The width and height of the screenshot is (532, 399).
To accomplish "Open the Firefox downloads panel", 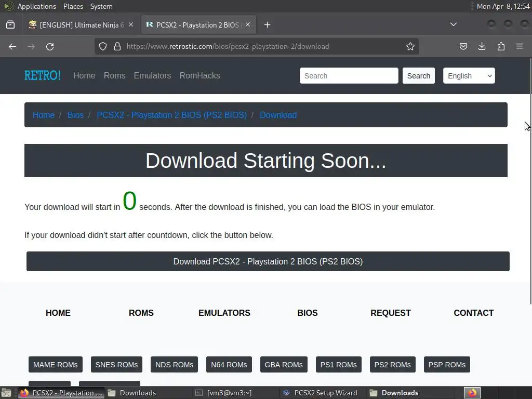I will coord(482,46).
